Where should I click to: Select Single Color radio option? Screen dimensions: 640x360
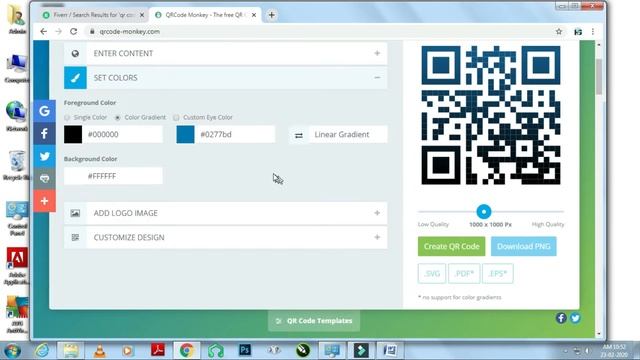pyautogui.click(x=67, y=118)
